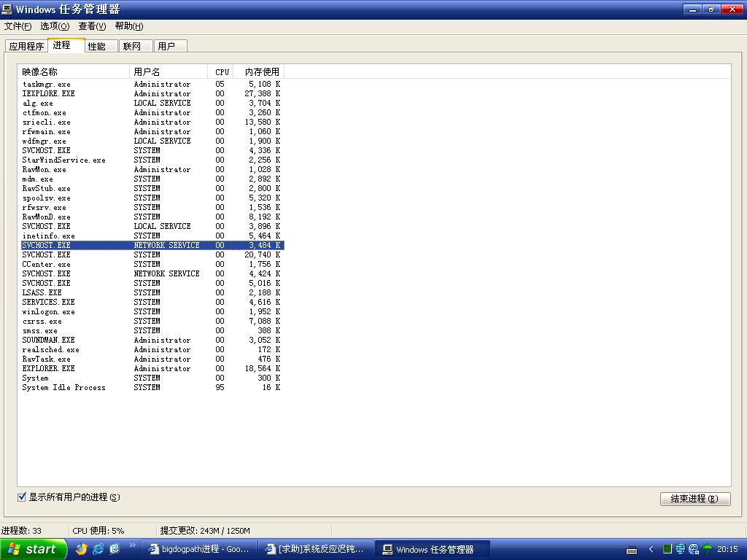
Task: Select LSASS.EXE process row
Action: point(152,293)
